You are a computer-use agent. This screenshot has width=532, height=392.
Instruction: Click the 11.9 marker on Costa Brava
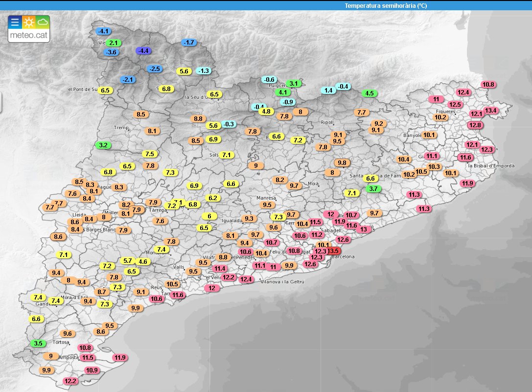point(467,183)
